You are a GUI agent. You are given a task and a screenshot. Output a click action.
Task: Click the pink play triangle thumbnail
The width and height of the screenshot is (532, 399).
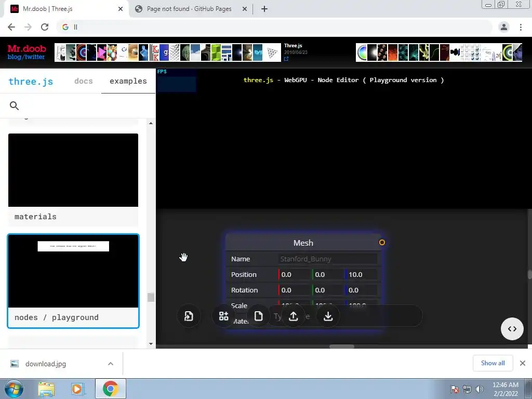pos(101,52)
